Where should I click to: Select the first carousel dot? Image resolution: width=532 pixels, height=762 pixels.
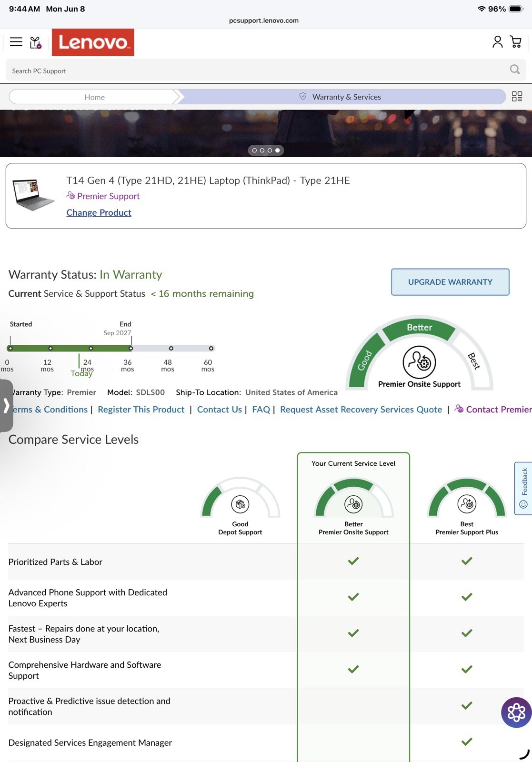[x=254, y=150]
